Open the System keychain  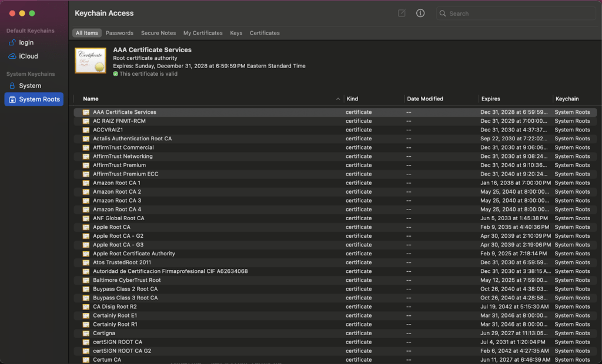[29, 86]
